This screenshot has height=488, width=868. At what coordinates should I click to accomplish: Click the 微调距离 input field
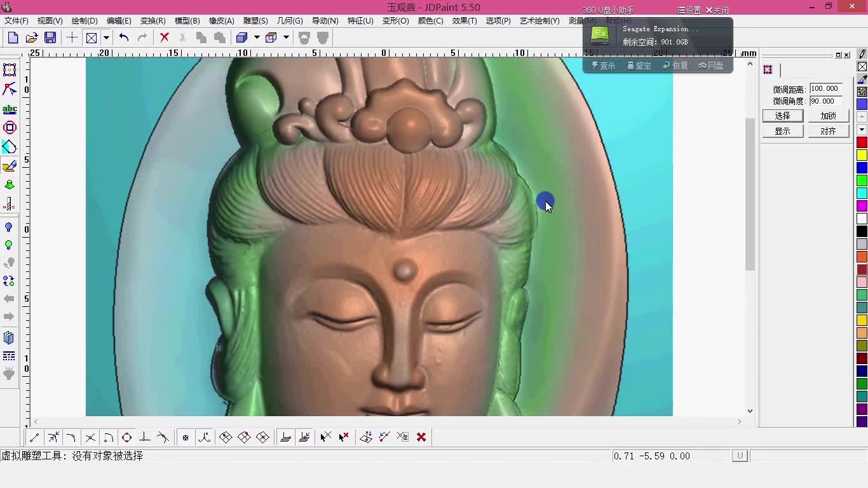(826, 89)
